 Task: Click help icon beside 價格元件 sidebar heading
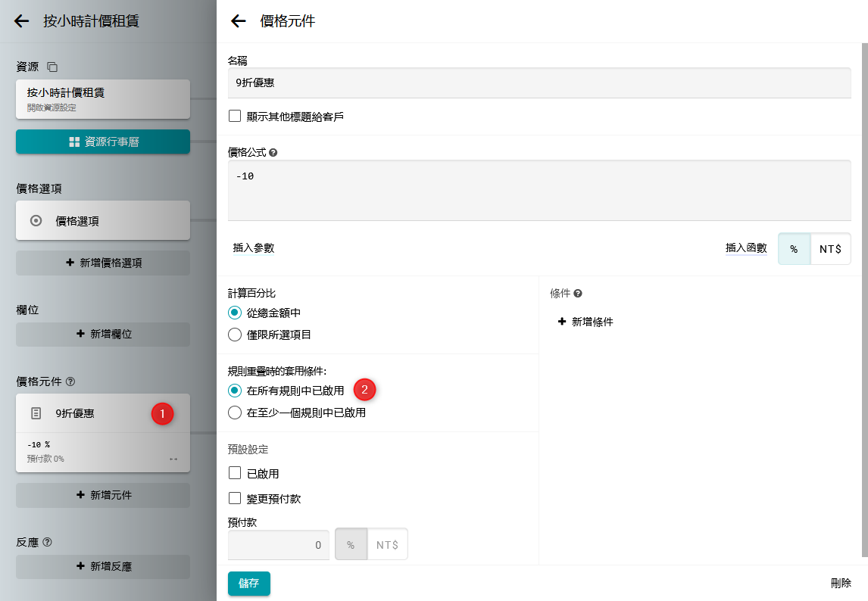point(70,381)
